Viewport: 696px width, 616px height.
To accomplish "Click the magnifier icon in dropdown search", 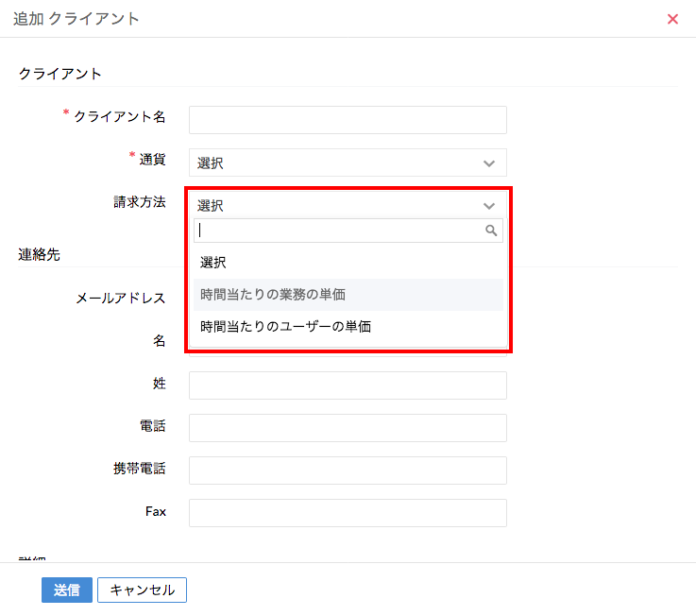I will 491,230.
